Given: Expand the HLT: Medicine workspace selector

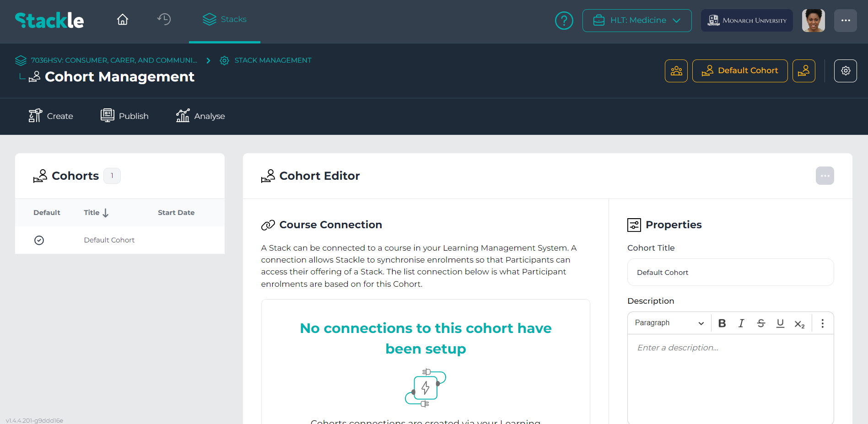Looking at the screenshot, I should tap(636, 20).
